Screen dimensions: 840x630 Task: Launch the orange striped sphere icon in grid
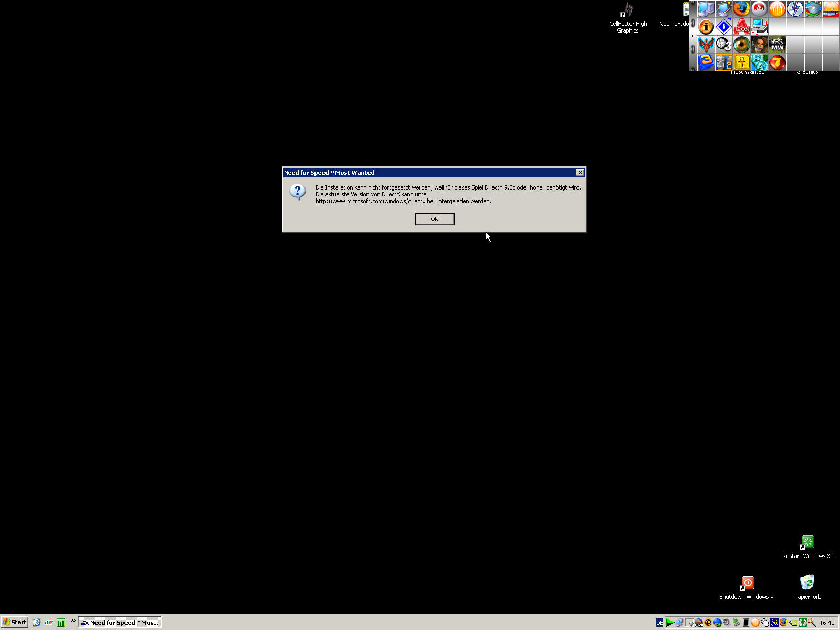(778, 9)
